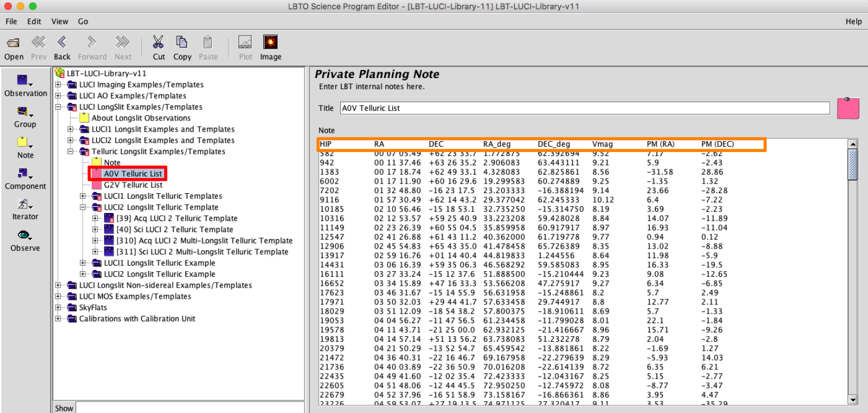Expand LUCI1 Longslit Telluric Example

click(x=83, y=263)
